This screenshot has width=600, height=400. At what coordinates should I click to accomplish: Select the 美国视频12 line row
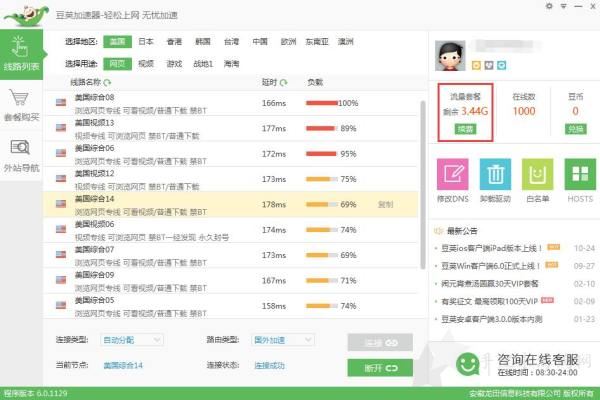pos(231,179)
